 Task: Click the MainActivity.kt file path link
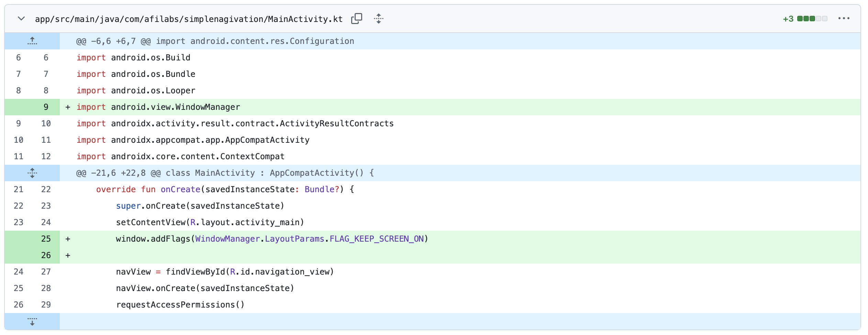click(189, 19)
